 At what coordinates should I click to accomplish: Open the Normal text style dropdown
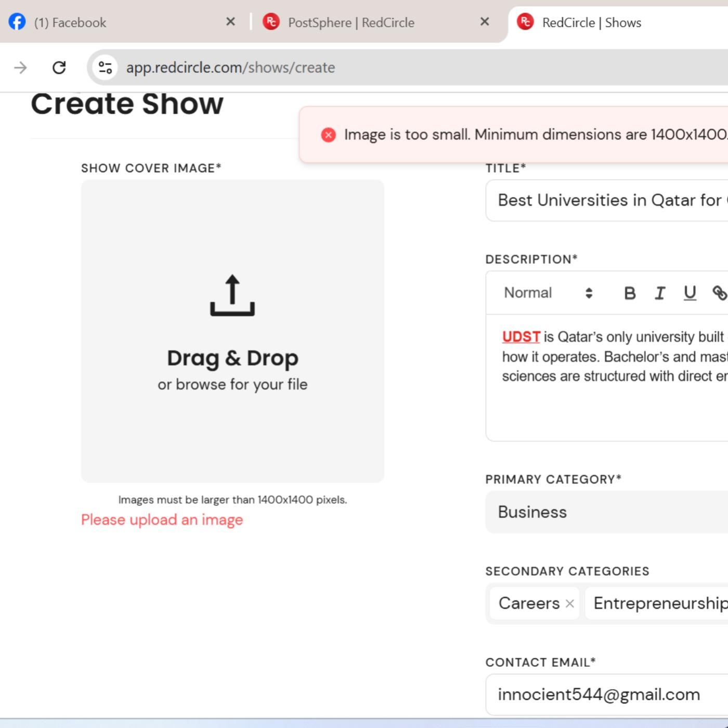548,293
